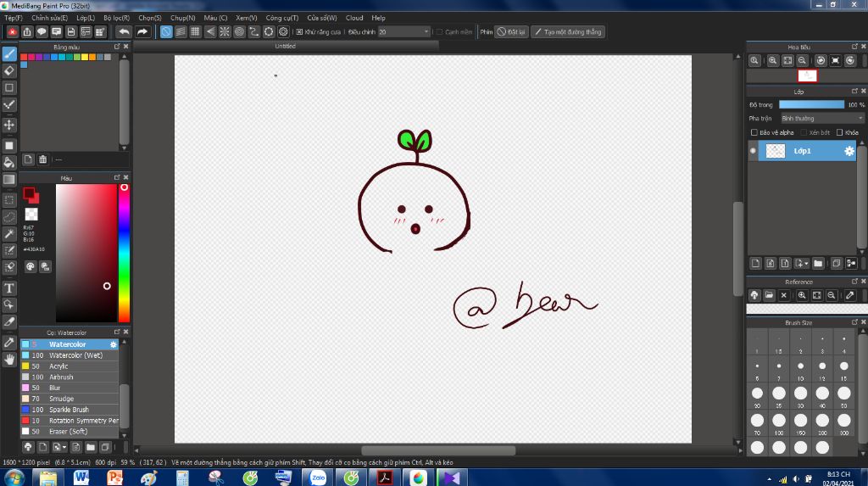
Task: Open the Cloud menu
Action: click(354, 18)
